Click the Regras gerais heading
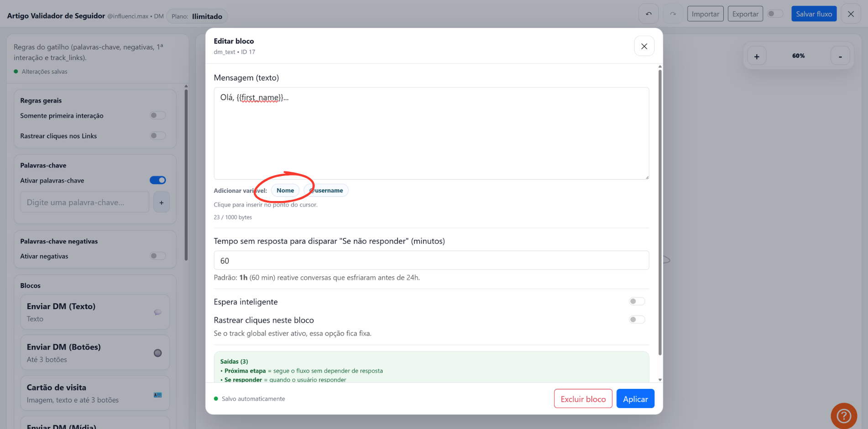The height and width of the screenshot is (429, 868). 41,101
